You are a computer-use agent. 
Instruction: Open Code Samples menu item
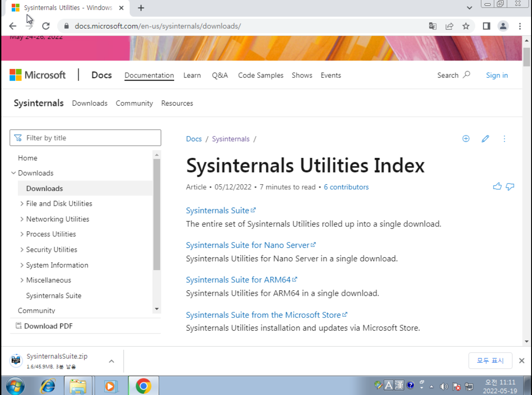coord(260,75)
